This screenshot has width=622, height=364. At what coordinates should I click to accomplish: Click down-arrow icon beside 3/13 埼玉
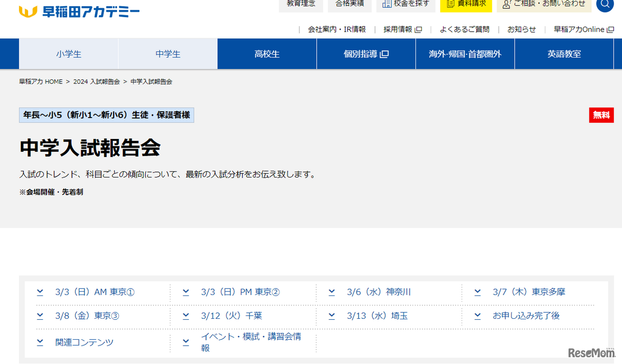point(331,316)
